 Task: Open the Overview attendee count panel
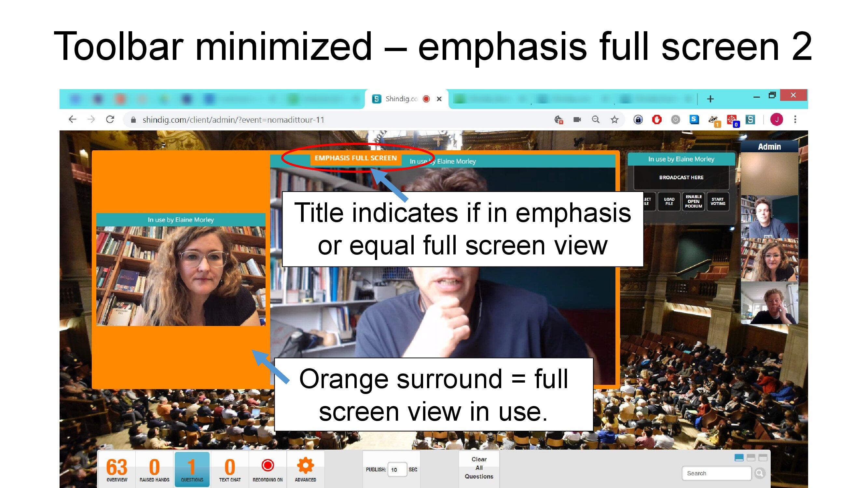click(x=117, y=469)
